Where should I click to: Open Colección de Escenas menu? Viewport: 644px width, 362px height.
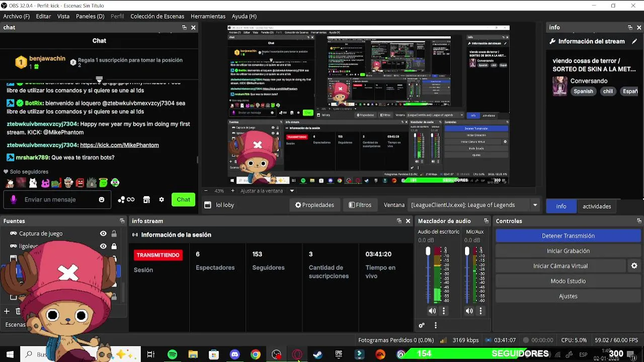157,16
